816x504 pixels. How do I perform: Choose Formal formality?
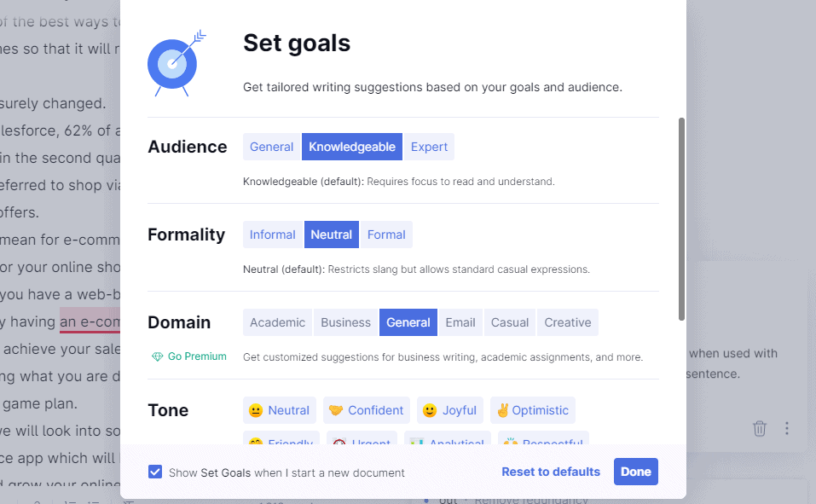point(386,235)
